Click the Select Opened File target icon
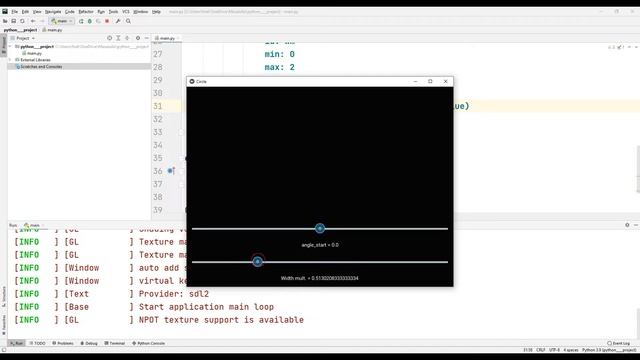Image resolution: width=640 pixels, height=360 pixels. click(109, 38)
